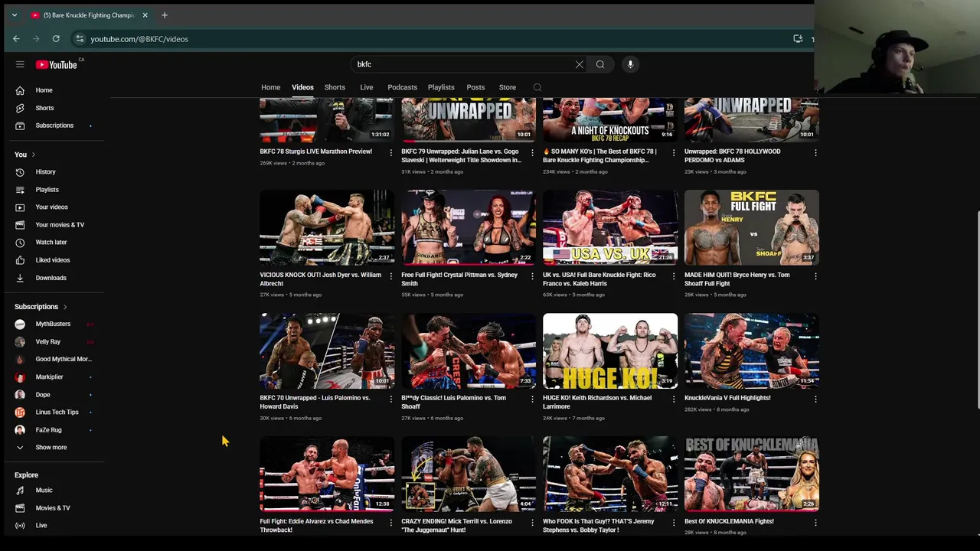Open Linus Tech Tips channel

coord(55,412)
